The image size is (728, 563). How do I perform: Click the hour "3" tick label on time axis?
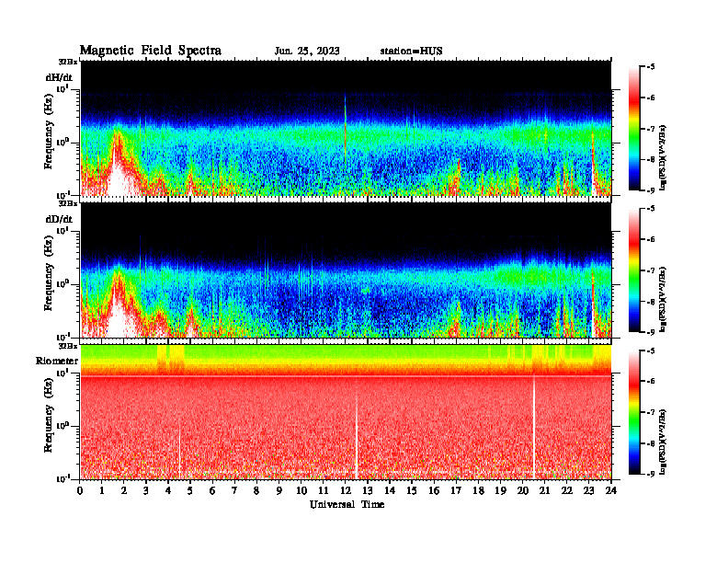147,491
